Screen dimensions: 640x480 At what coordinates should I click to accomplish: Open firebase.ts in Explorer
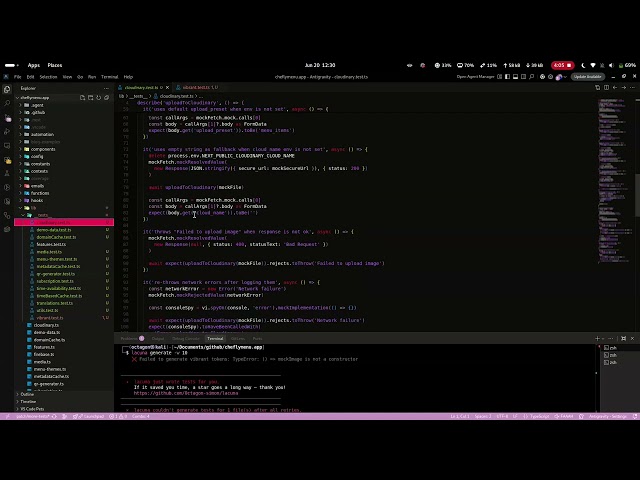click(64, 354)
